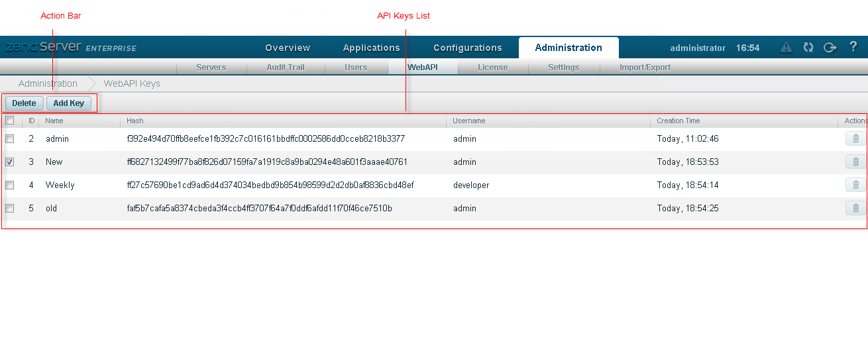The width and height of the screenshot is (868, 349).
Task: Check the checkbox for the Weekly key
Action: coord(9,185)
